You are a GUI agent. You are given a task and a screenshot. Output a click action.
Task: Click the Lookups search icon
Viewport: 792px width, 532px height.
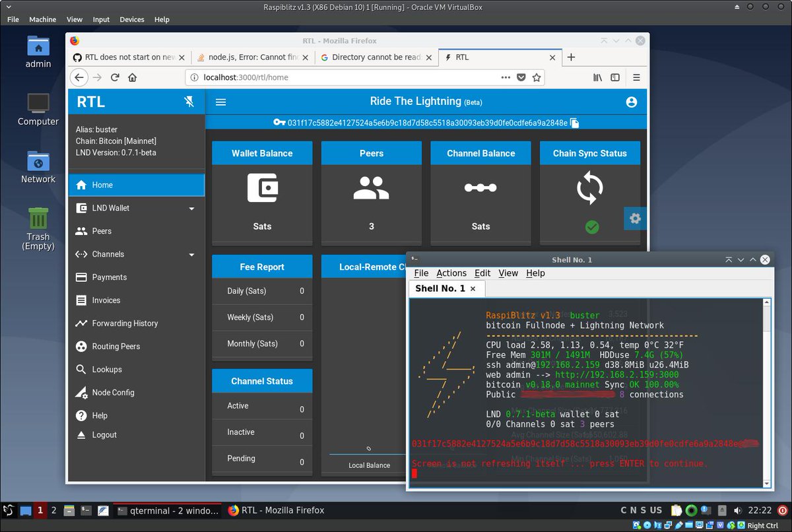click(81, 370)
